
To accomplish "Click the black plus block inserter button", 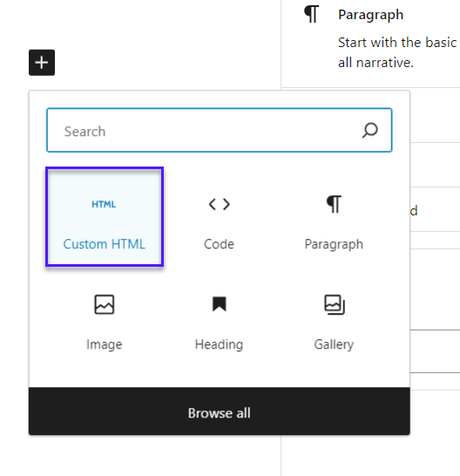I will click(x=42, y=63).
